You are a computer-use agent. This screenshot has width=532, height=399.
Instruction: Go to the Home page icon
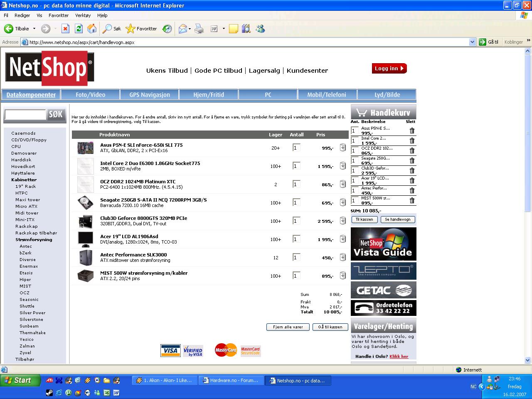coord(92,29)
